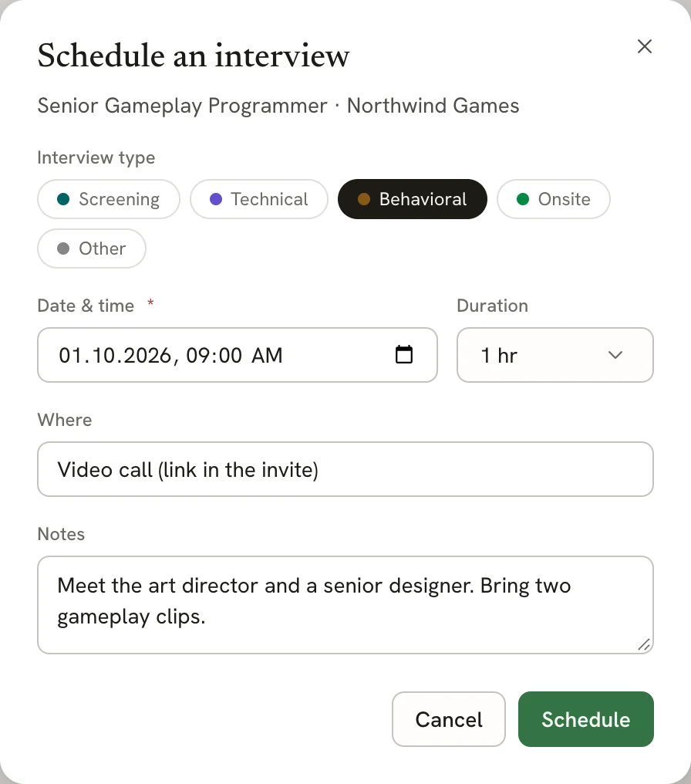Choose Other as interview type
Viewport: 691px width, 784px height.
pos(92,248)
